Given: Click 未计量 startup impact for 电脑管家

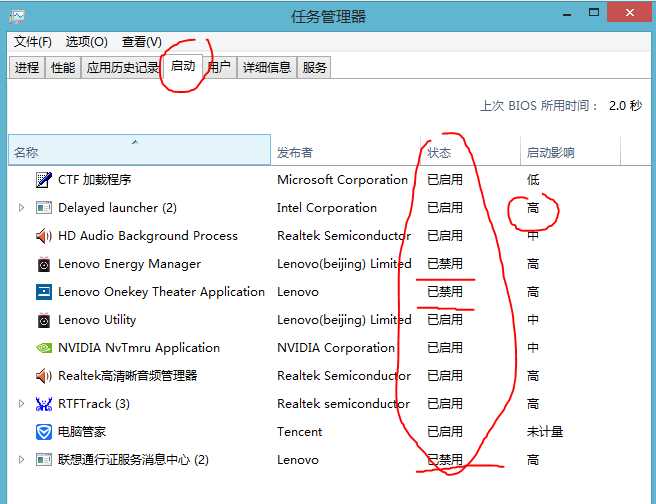Looking at the screenshot, I should pyautogui.click(x=545, y=432).
